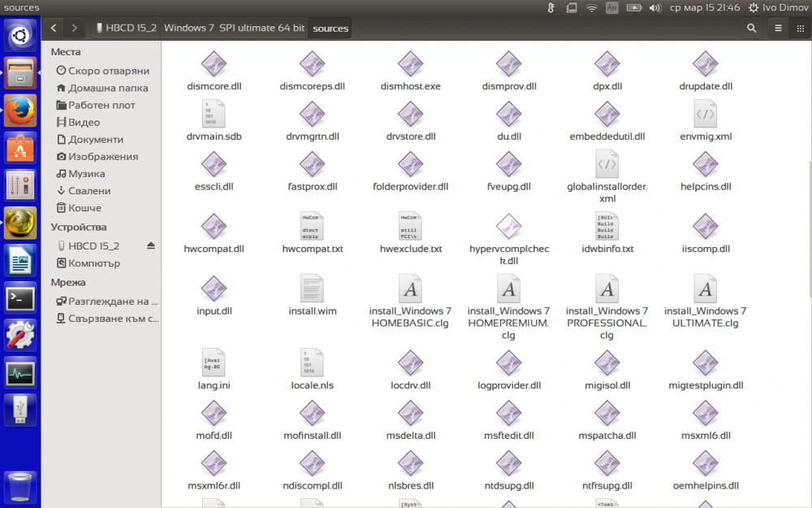Screen dimensions: 812x508
Task: Select the drvmain.sdb file
Action: tap(214, 121)
